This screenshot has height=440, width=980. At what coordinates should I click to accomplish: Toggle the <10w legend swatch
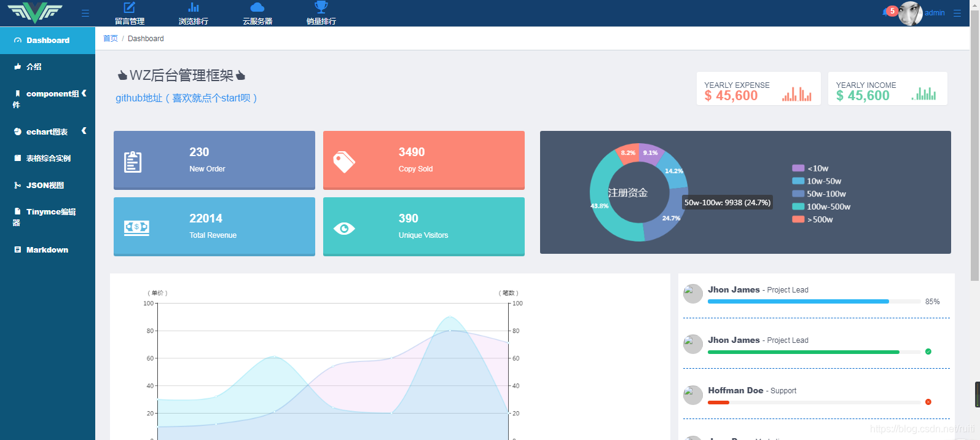point(798,168)
